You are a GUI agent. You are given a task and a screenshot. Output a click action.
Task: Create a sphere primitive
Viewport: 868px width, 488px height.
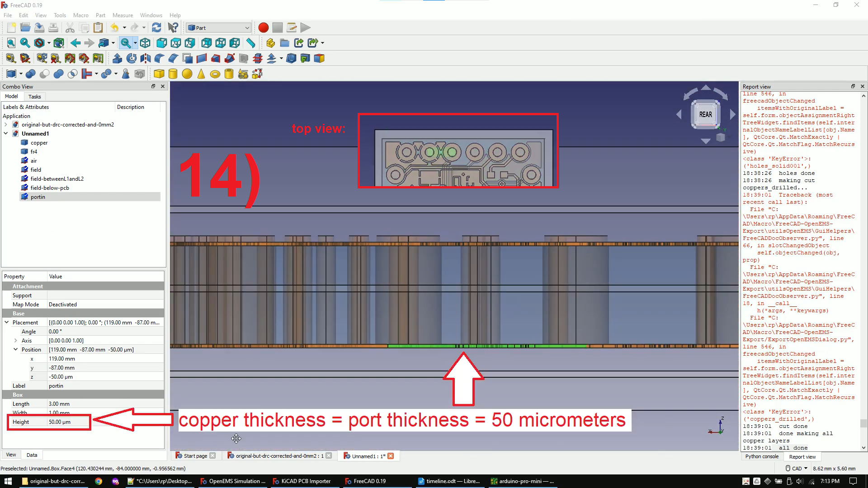187,74
